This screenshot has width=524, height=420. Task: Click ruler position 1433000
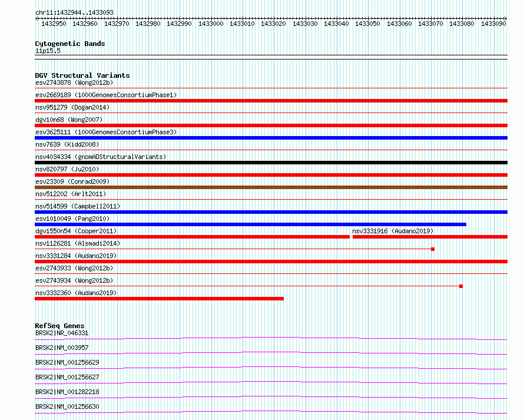pyautogui.click(x=211, y=24)
